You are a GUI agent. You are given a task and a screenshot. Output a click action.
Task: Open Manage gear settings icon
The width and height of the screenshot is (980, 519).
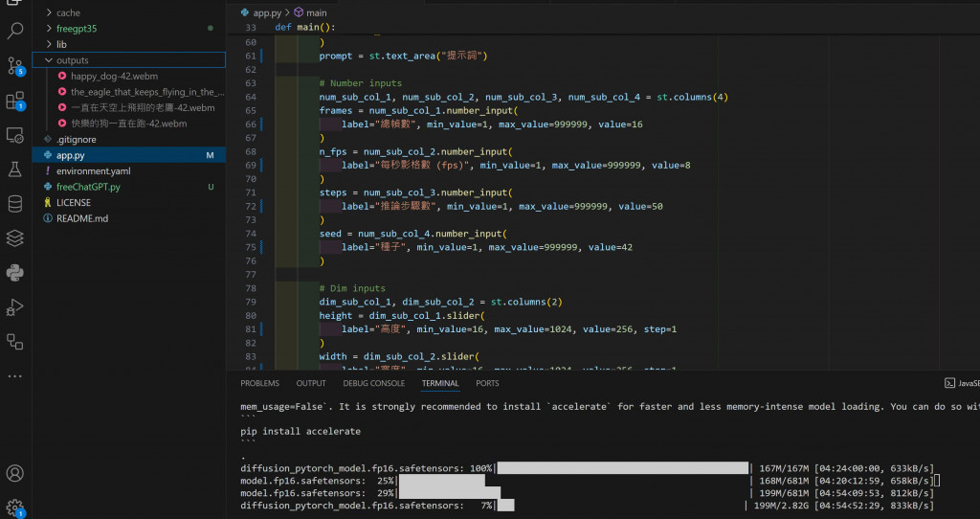(15, 508)
